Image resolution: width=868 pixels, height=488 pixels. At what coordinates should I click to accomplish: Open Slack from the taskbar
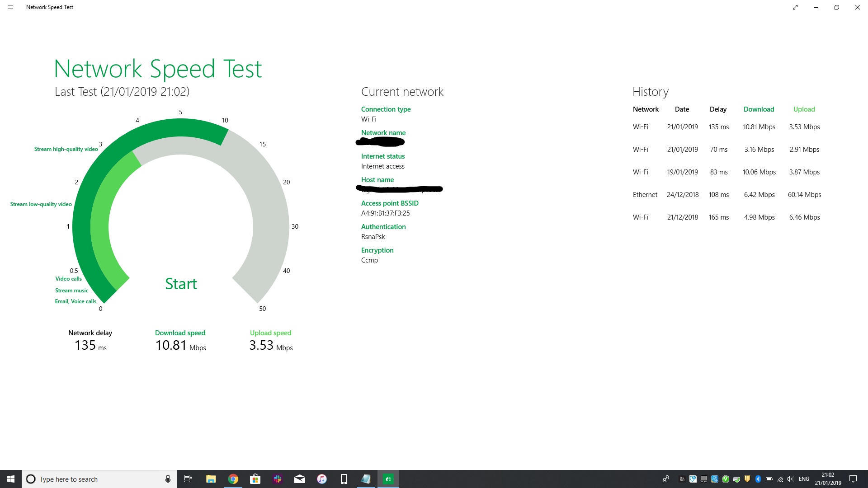coord(278,479)
